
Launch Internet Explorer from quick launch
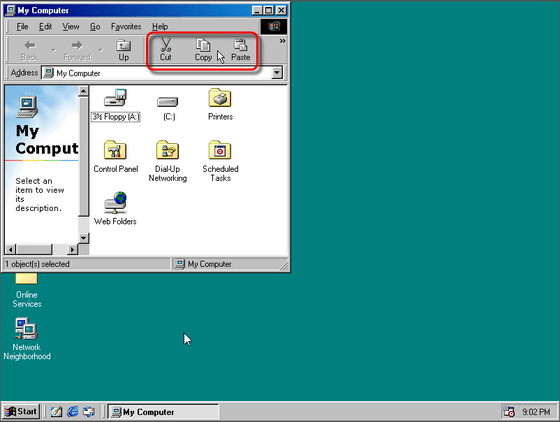(x=73, y=412)
